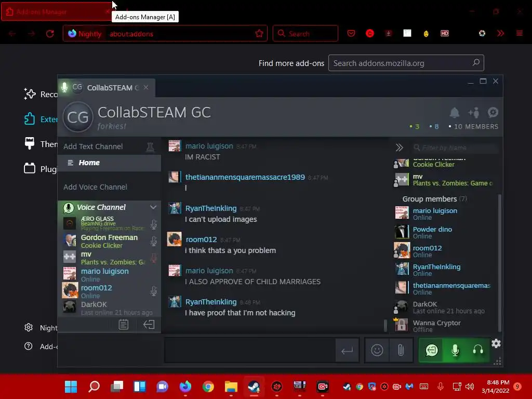Open the Pocket toolbar icon
This screenshot has width=532, height=399.
coord(351,33)
